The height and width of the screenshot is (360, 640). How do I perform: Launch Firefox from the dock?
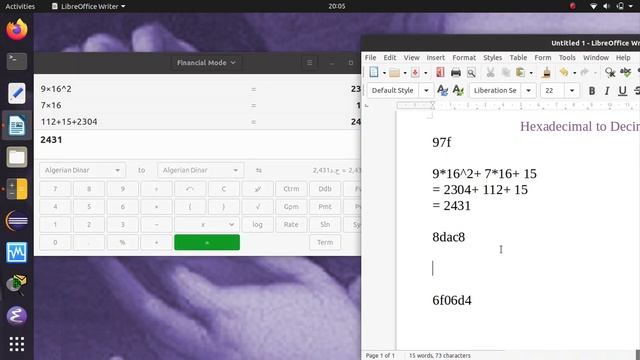click(x=17, y=29)
